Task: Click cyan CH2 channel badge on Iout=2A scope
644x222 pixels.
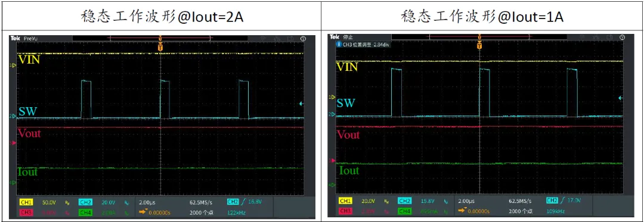Action: [x=85, y=202]
